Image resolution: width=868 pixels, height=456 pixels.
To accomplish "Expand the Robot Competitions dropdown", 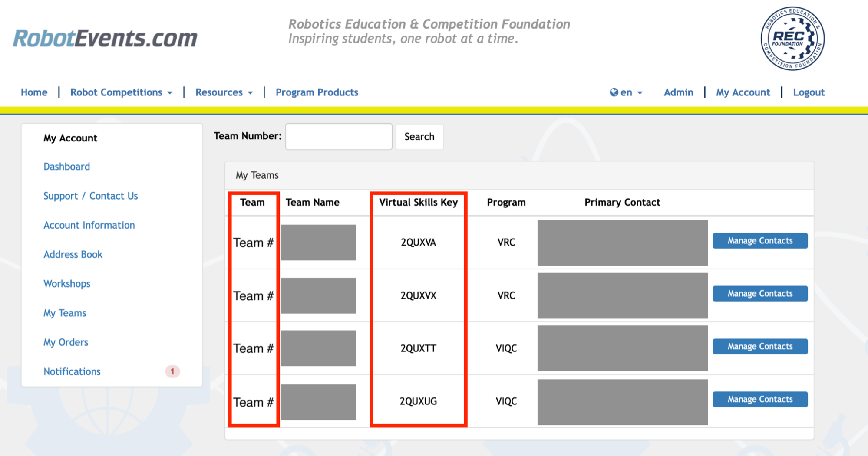I will [x=121, y=92].
